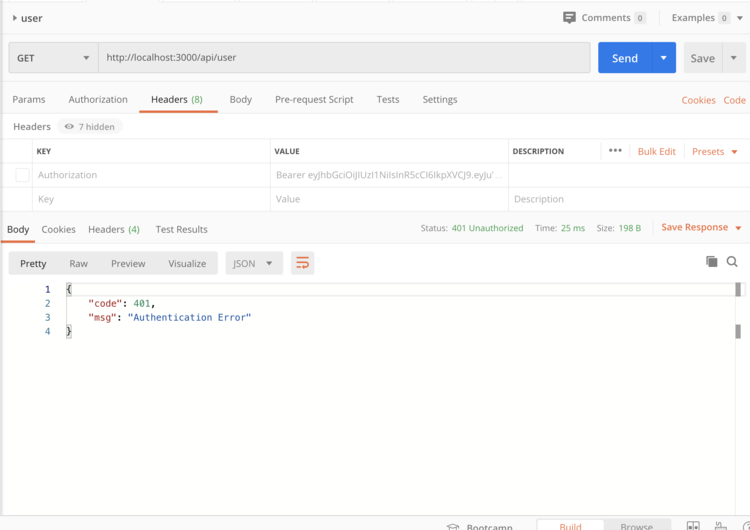Switch to the request Body tab
750x530 pixels.
click(x=241, y=99)
